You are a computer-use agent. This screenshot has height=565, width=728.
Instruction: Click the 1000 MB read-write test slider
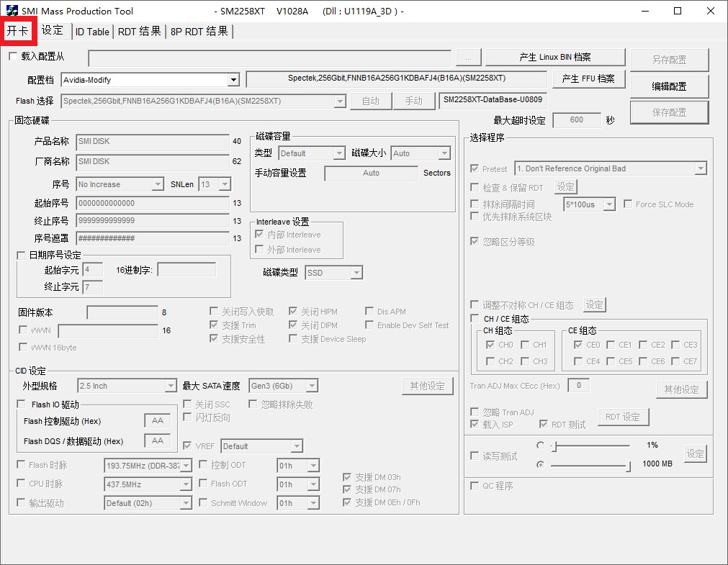point(590,466)
